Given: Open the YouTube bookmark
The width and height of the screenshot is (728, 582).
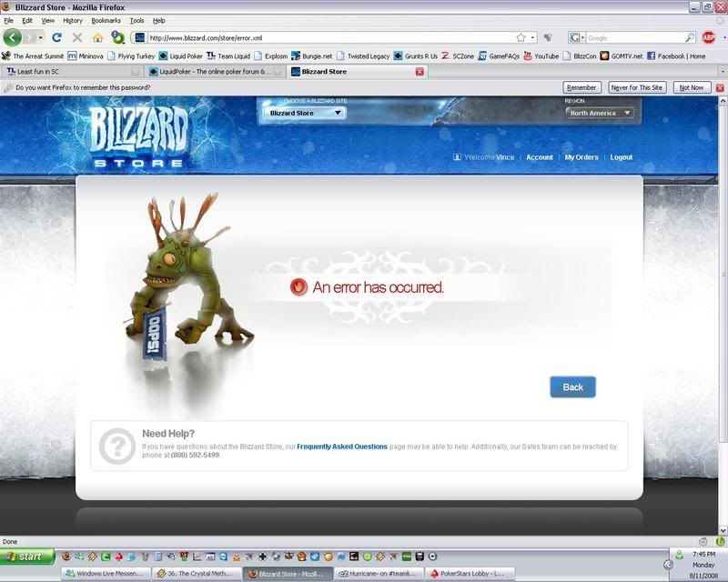Looking at the screenshot, I should (541, 56).
